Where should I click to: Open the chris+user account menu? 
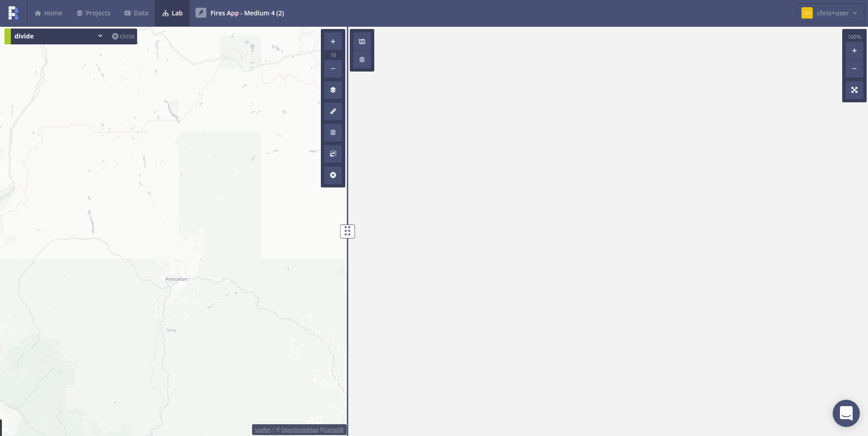pyautogui.click(x=830, y=13)
